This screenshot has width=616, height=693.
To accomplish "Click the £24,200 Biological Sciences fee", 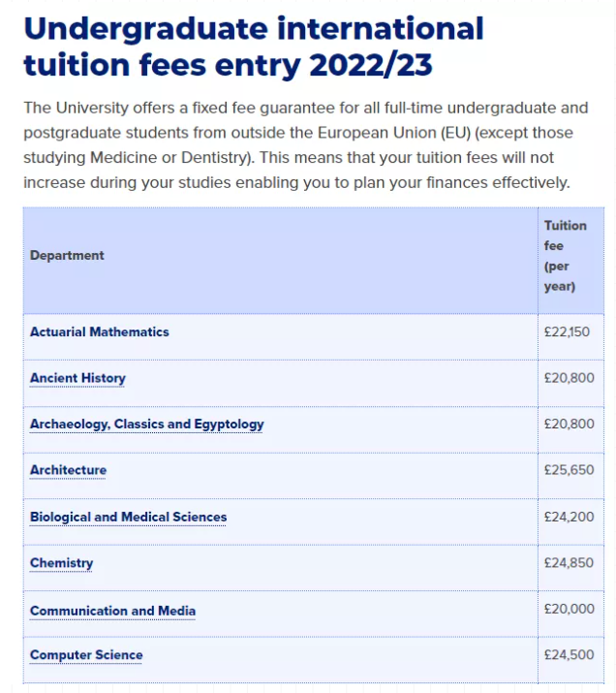I will (x=569, y=517).
